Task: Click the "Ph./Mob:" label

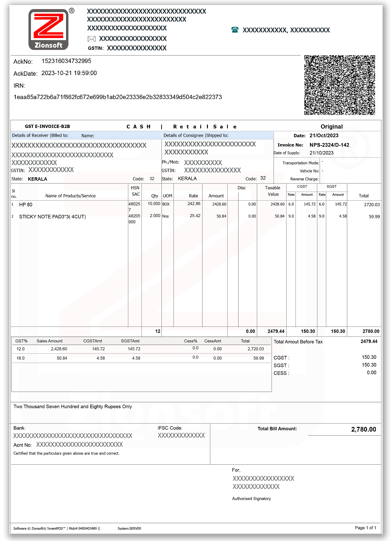Action: 171,162
